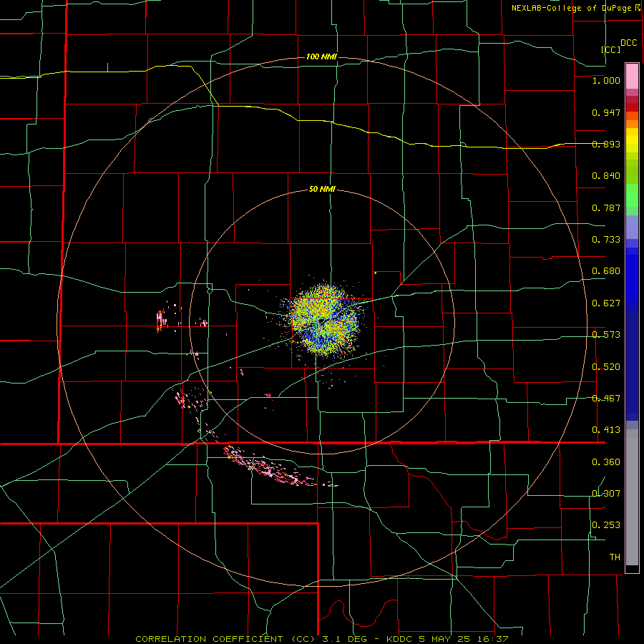Select the 0.840 color scale value
644x644 pixels.
606,176
